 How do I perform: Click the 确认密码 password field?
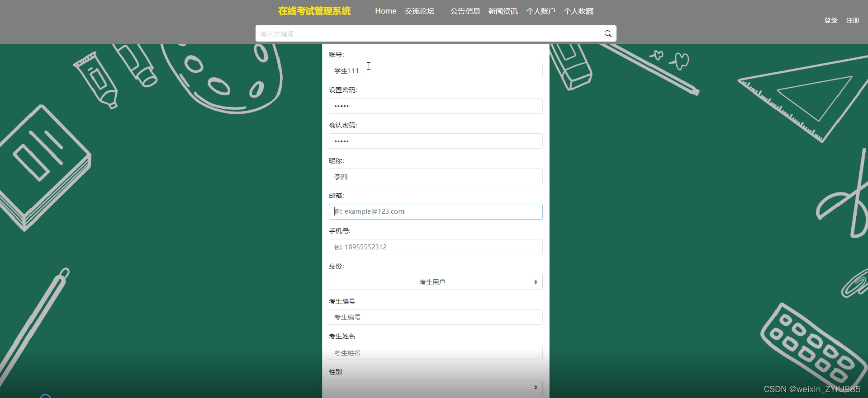coord(436,141)
